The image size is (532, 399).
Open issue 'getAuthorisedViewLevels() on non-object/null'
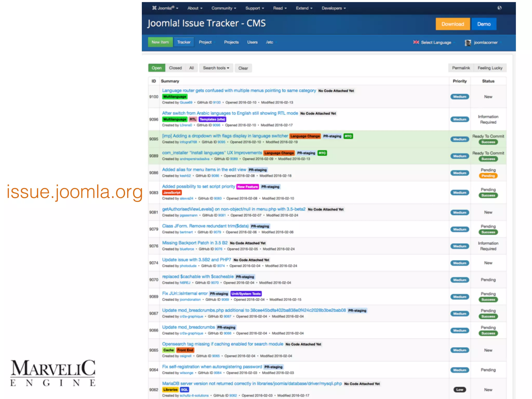[234, 209]
